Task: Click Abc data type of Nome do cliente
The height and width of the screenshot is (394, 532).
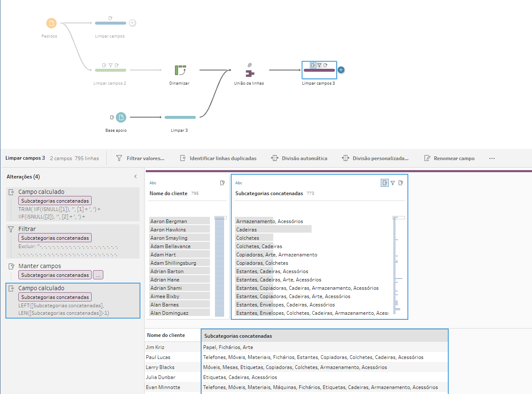Action: (153, 183)
